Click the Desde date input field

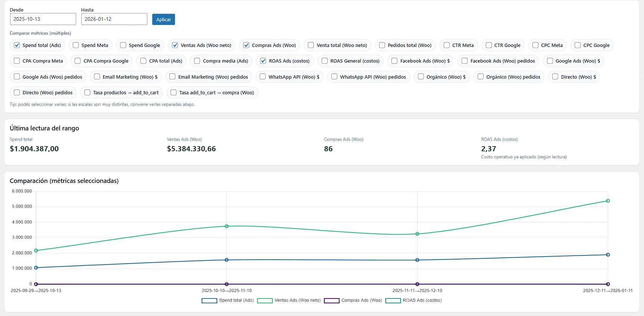[43, 19]
